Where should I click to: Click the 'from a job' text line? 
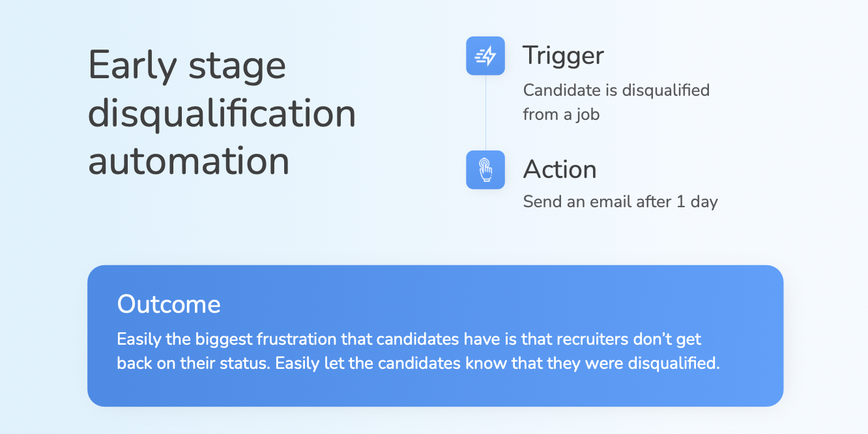click(x=560, y=115)
